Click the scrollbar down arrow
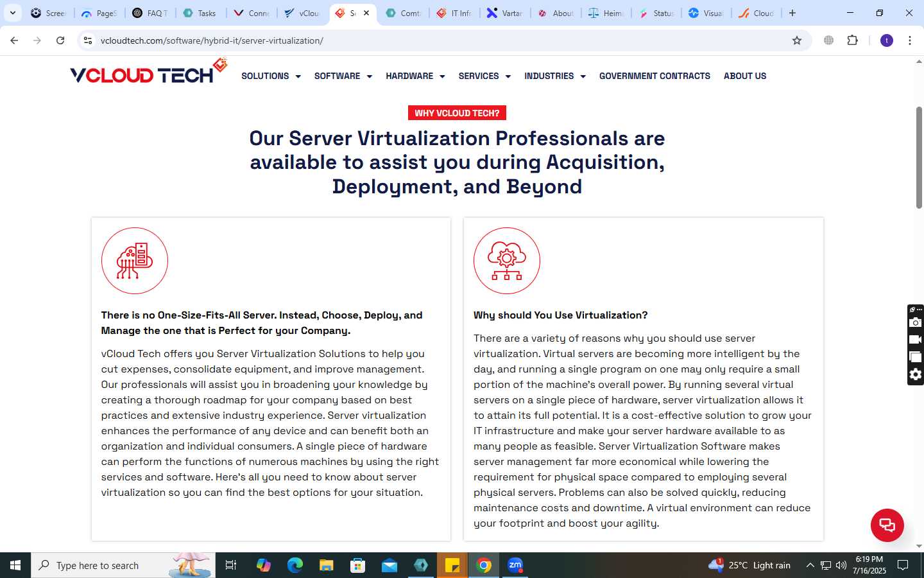The image size is (924, 578). (919, 546)
